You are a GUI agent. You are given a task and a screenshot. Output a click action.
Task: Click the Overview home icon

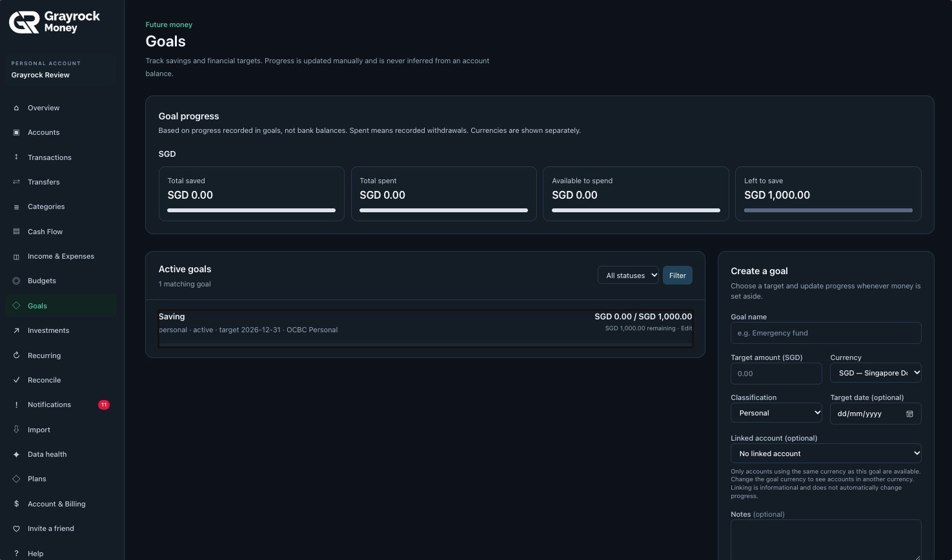16,108
